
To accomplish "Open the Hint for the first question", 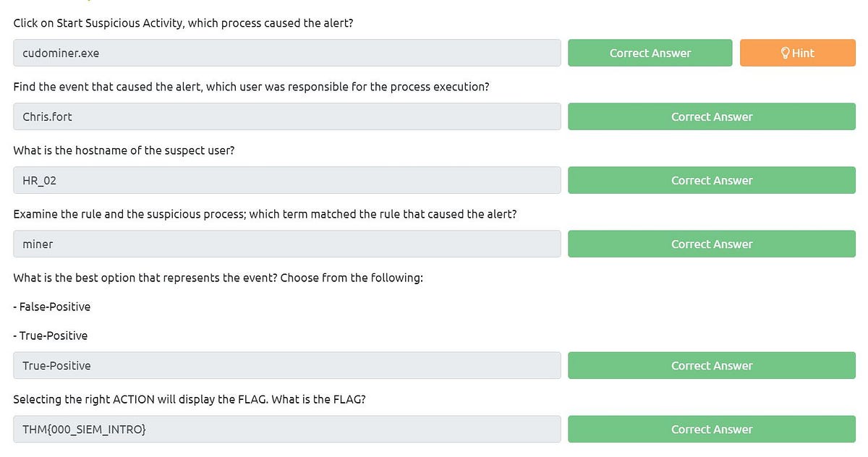I will (x=797, y=52).
